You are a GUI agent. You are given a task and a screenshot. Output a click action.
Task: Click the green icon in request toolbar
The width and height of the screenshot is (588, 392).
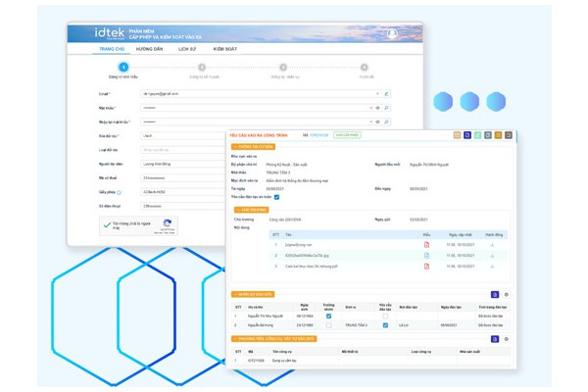477,135
